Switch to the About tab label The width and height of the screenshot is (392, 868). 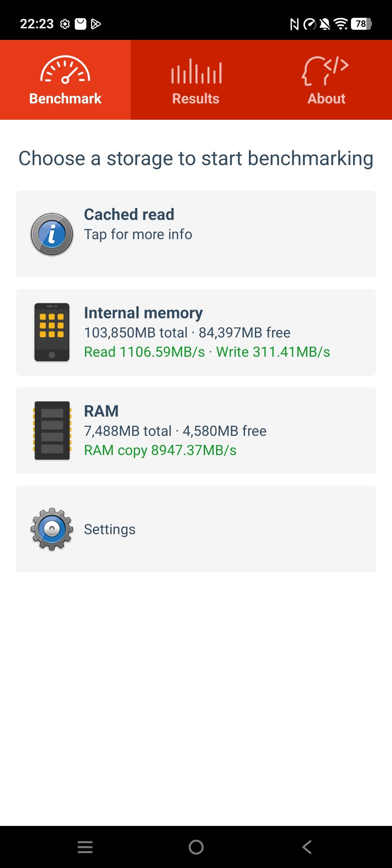pyautogui.click(x=327, y=99)
